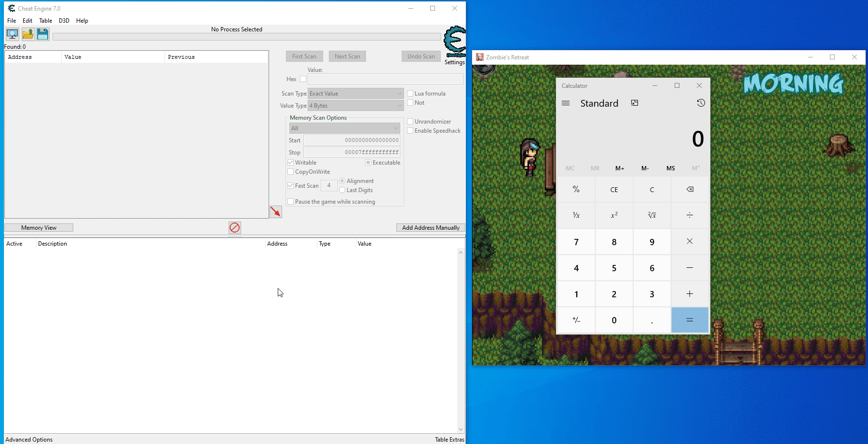Viewport: 868px width, 444px height.
Task: Click the First Scan button
Action: coord(304,56)
